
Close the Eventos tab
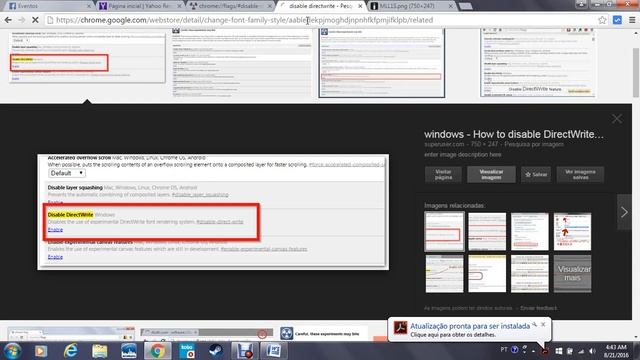[89, 6]
